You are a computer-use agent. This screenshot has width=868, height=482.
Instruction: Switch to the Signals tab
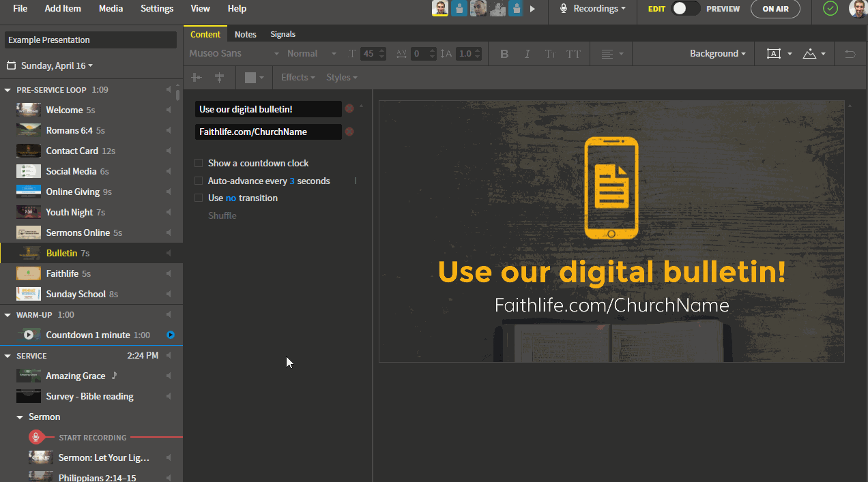tap(283, 34)
